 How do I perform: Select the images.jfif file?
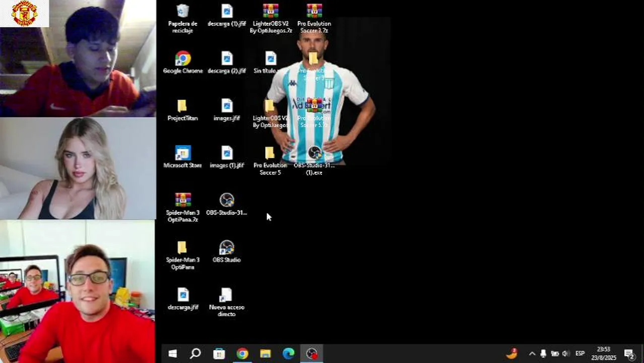[227, 110]
